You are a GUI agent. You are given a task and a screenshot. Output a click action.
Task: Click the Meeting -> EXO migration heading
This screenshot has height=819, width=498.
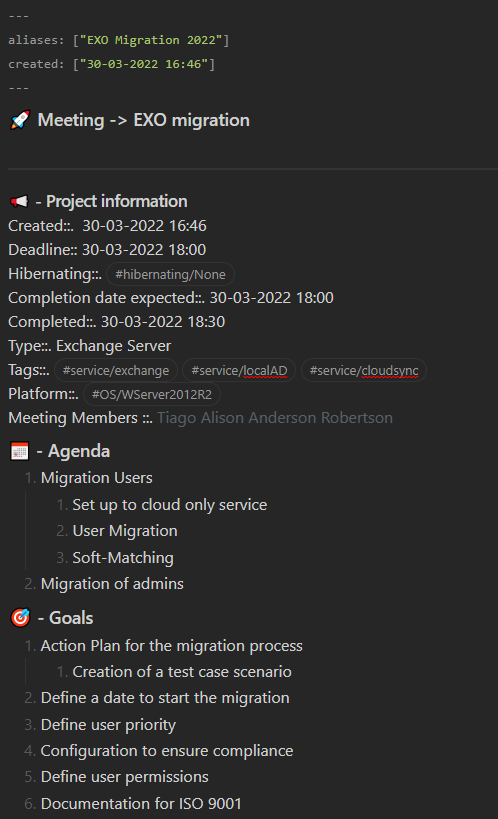(x=144, y=120)
